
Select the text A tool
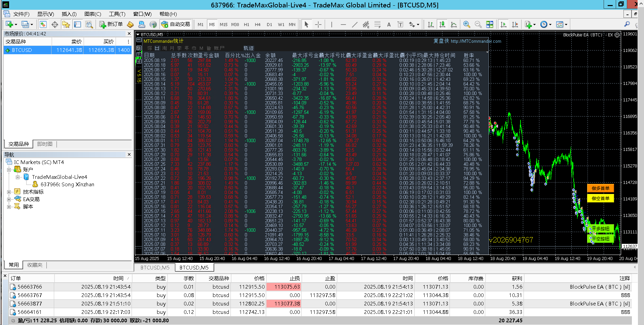pos(389,24)
